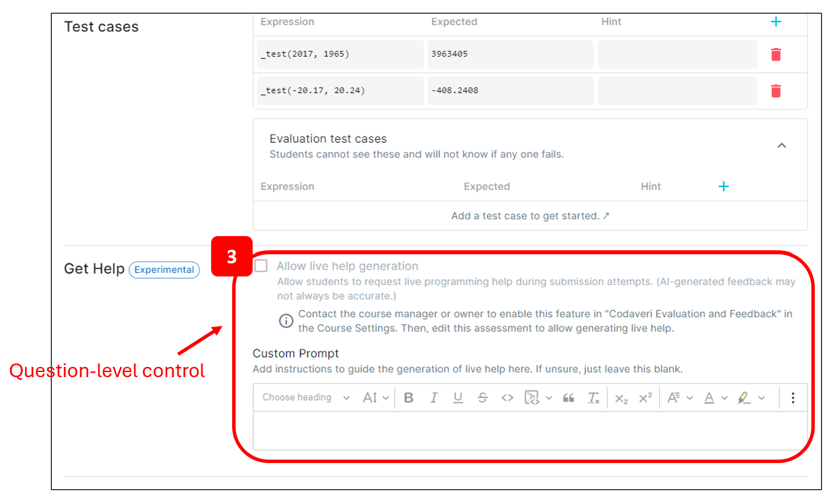
Task: Insert a code block
Action: [x=531, y=398]
